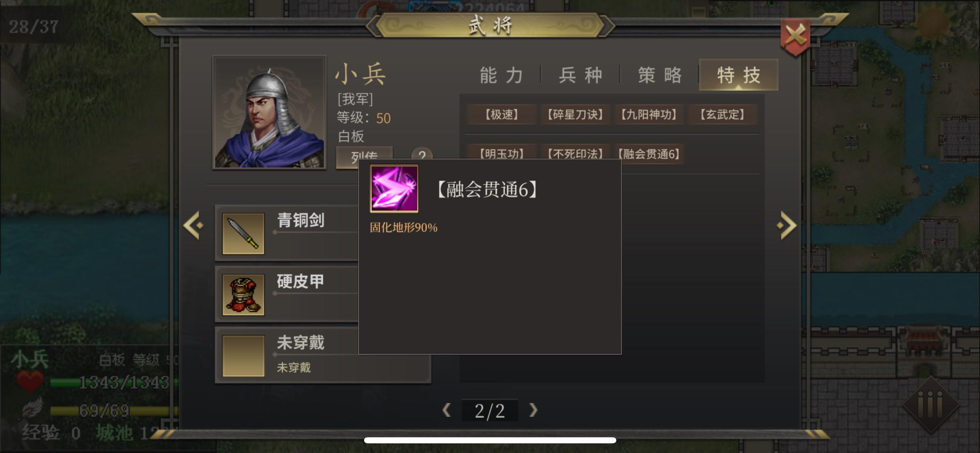Switch to the 能力 tab
The width and height of the screenshot is (980, 453).
pyautogui.click(x=502, y=75)
